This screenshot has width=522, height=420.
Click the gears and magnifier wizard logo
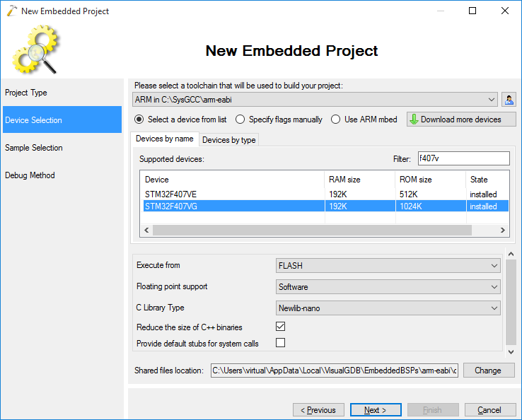tap(35, 49)
